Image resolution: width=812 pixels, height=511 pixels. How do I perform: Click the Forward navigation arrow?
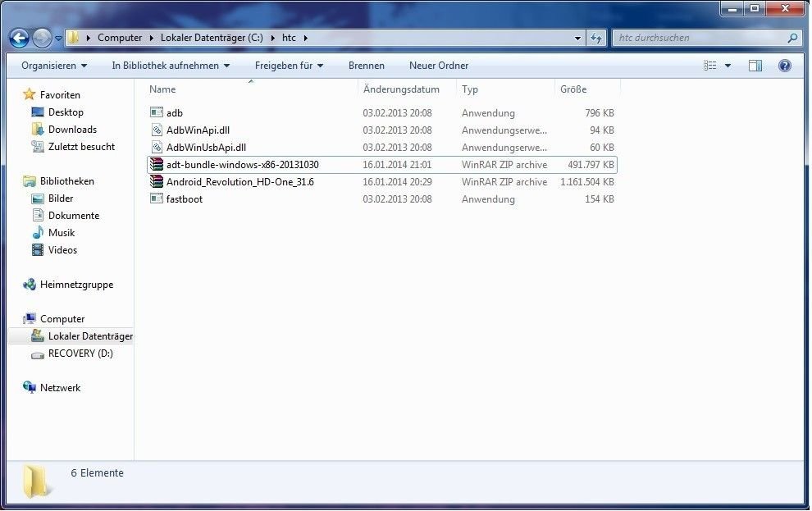click(x=42, y=38)
